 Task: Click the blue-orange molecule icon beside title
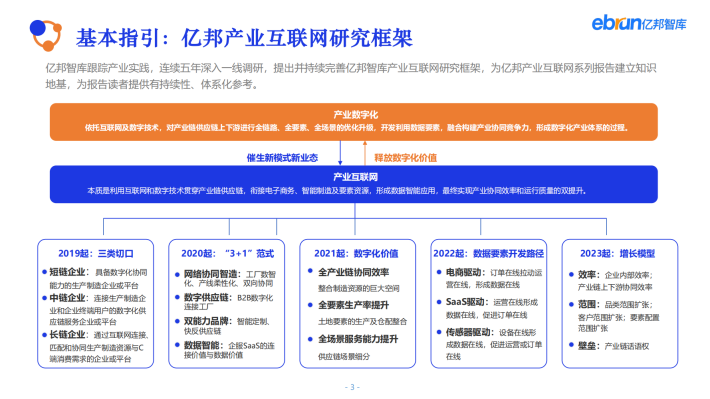(x=46, y=35)
